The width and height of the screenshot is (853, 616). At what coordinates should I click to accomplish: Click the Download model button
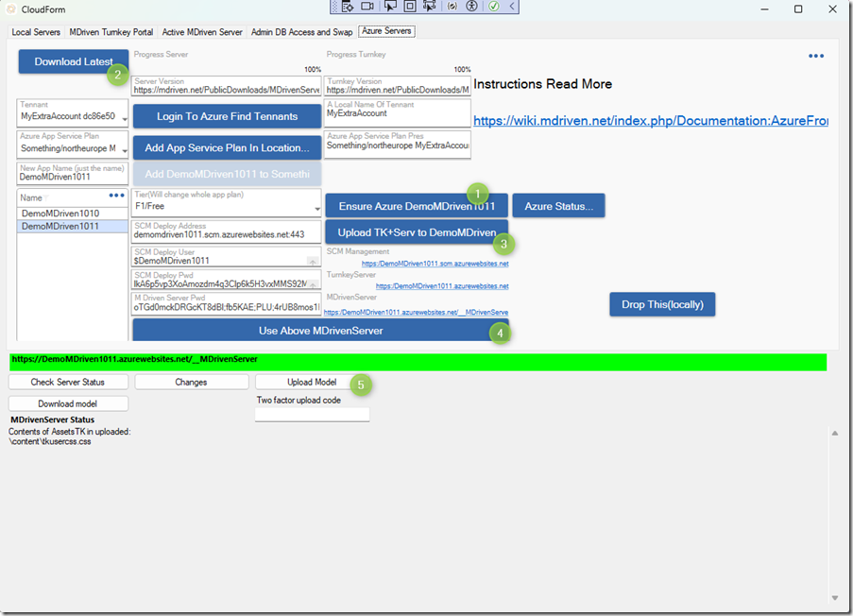68,403
